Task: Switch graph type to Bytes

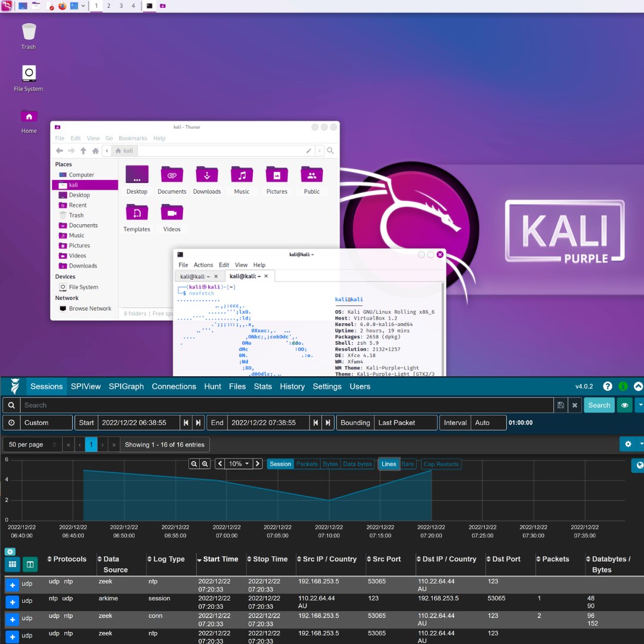Action: click(330, 464)
